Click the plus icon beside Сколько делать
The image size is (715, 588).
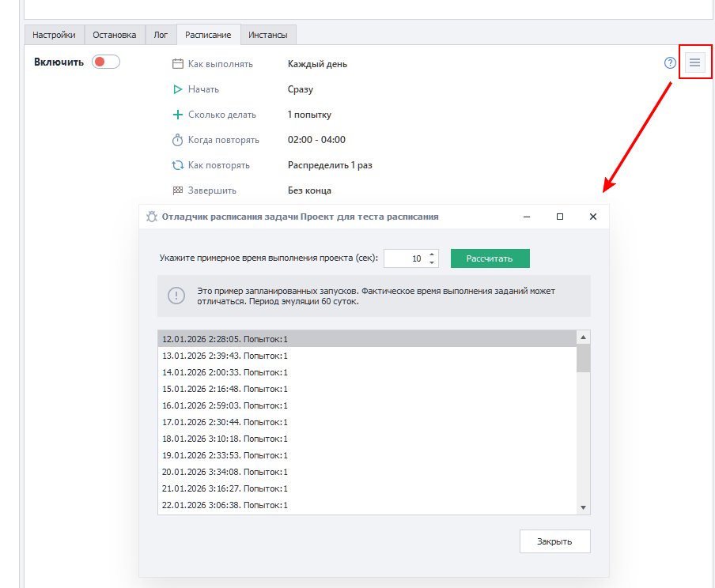pyautogui.click(x=178, y=115)
